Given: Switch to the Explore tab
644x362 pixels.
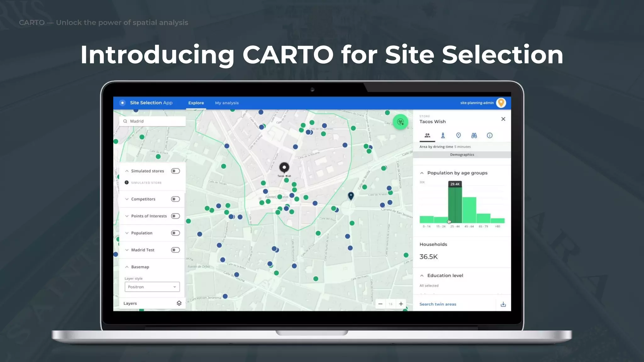Looking at the screenshot, I should tap(196, 103).
